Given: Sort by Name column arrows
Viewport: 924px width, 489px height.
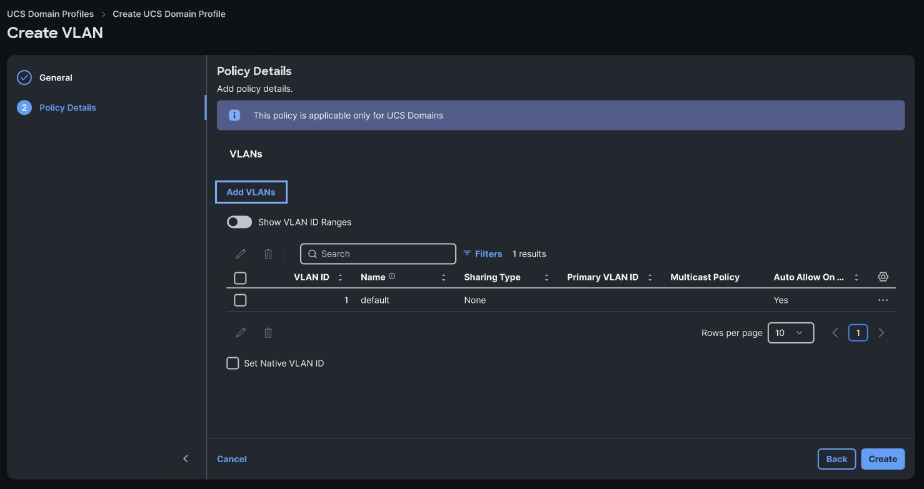Looking at the screenshot, I should point(444,277).
